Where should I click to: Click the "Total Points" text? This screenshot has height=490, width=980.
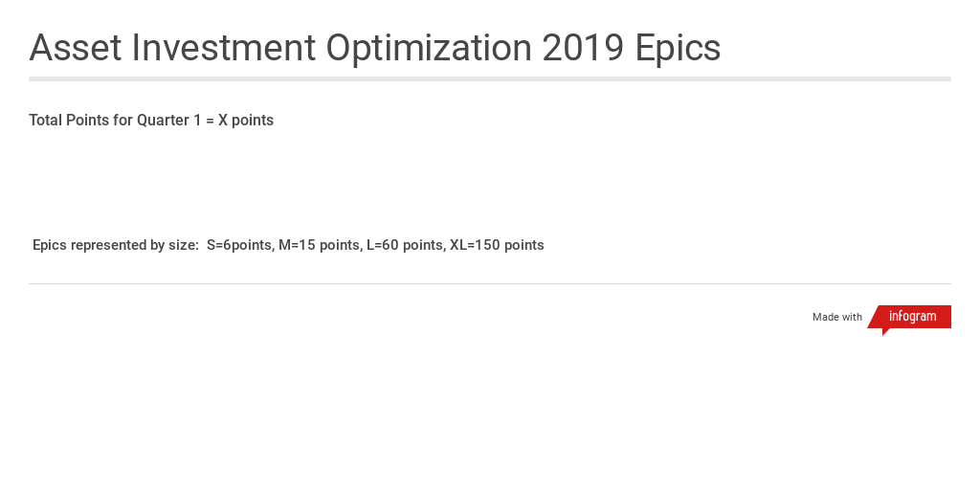[x=69, y=121]
